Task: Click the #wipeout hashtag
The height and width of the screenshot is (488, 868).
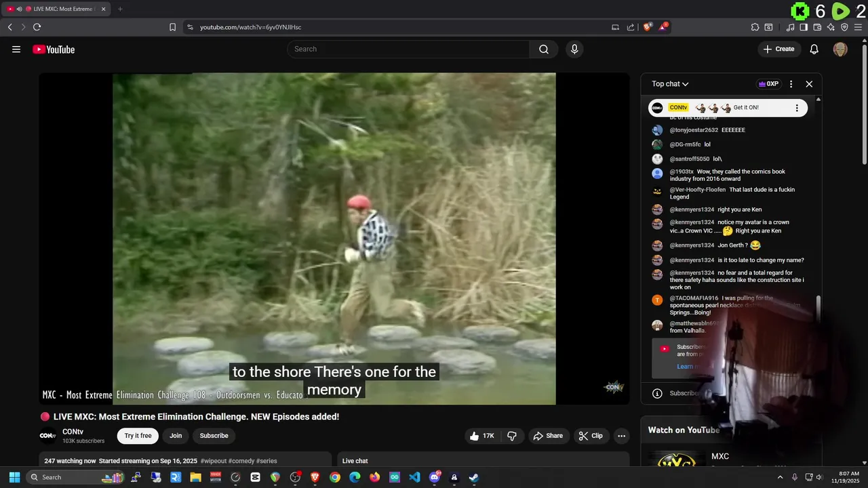Action: (214, 461)
